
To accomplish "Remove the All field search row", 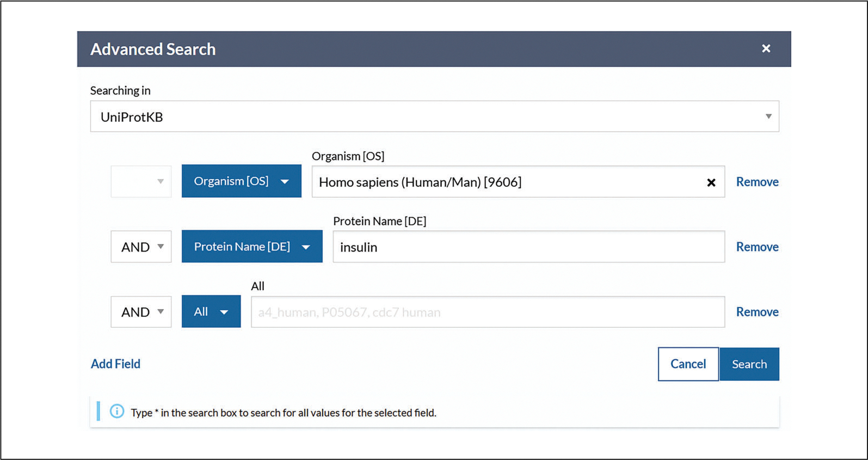I will pyautogui.click(x=757, y=312).
